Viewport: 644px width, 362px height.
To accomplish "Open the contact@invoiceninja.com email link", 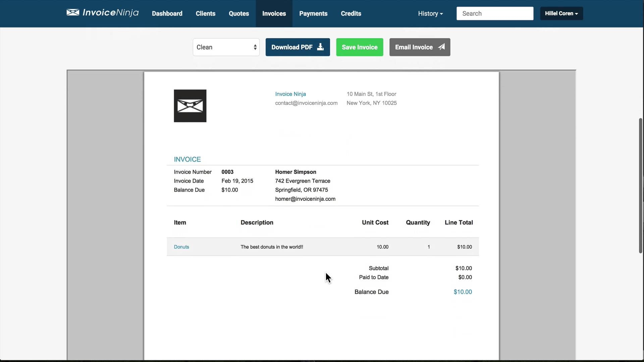I will click(306, 103).
